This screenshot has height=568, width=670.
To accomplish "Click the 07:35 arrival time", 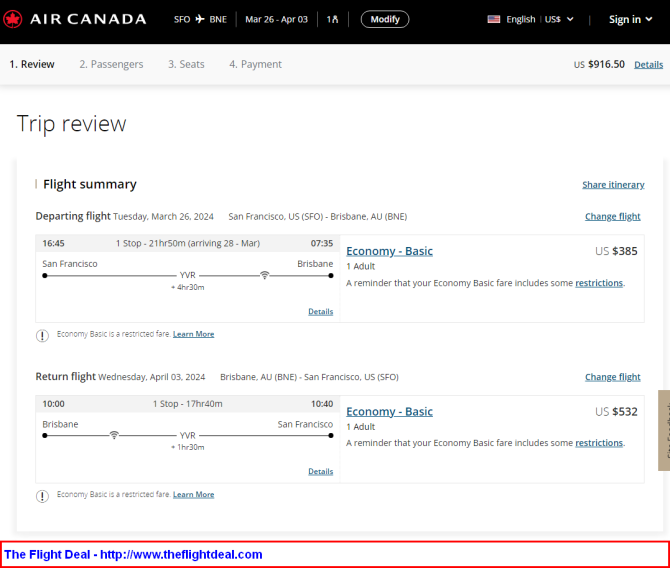I will click(322, 243).
